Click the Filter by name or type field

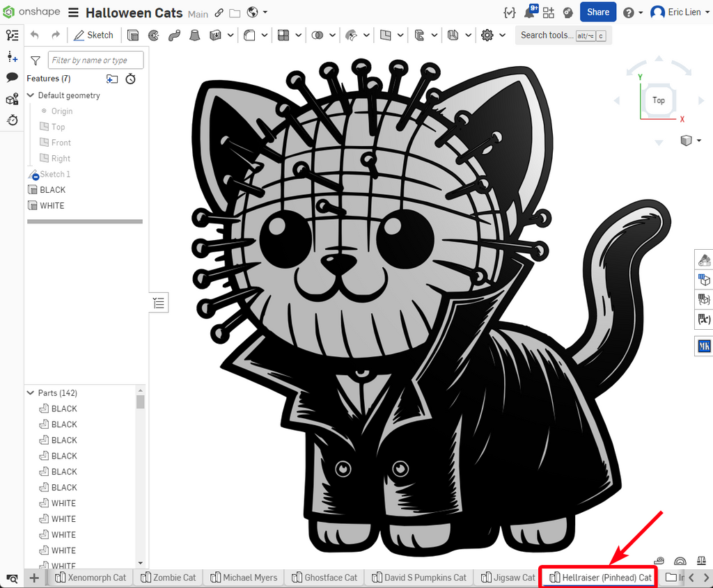[95, 60]
